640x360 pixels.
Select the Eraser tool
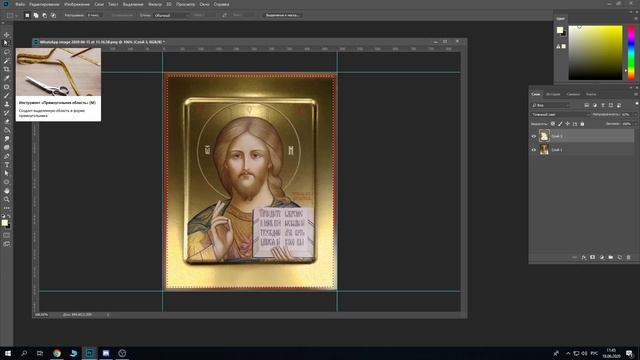pyautogui.click(x=7, y=121)
